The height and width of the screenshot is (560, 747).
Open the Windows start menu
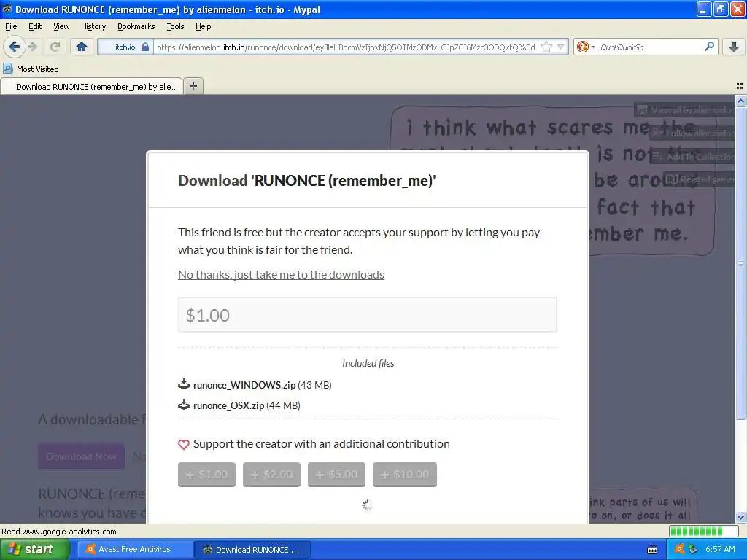coord(34,549)
